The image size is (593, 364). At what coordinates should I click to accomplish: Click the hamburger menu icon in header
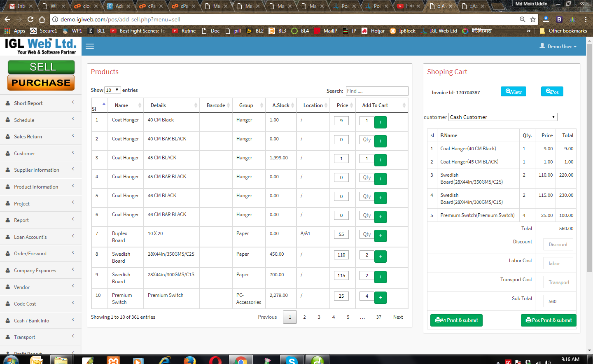[90, 47]
